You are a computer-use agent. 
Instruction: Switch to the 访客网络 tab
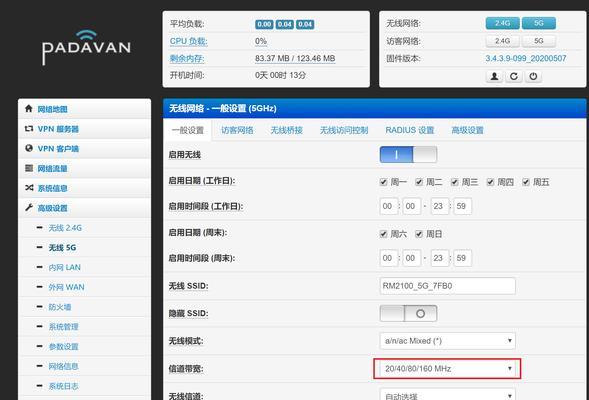click(x=237, y=130)
